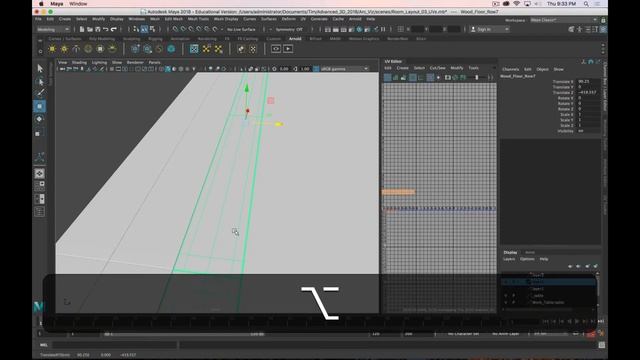Click the MEL command line input
Screen dimensions: 640x360
(116, 345)
